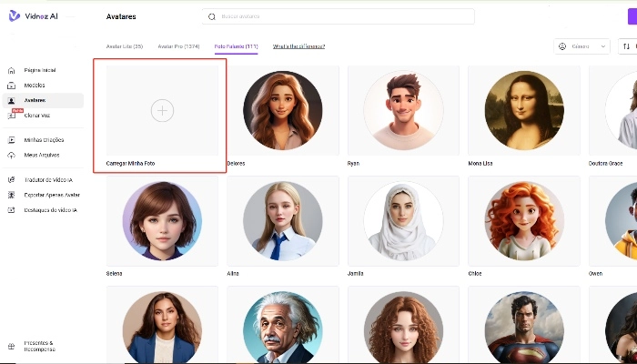
Task: Select the caped superhero avatar
Action: 524,325
